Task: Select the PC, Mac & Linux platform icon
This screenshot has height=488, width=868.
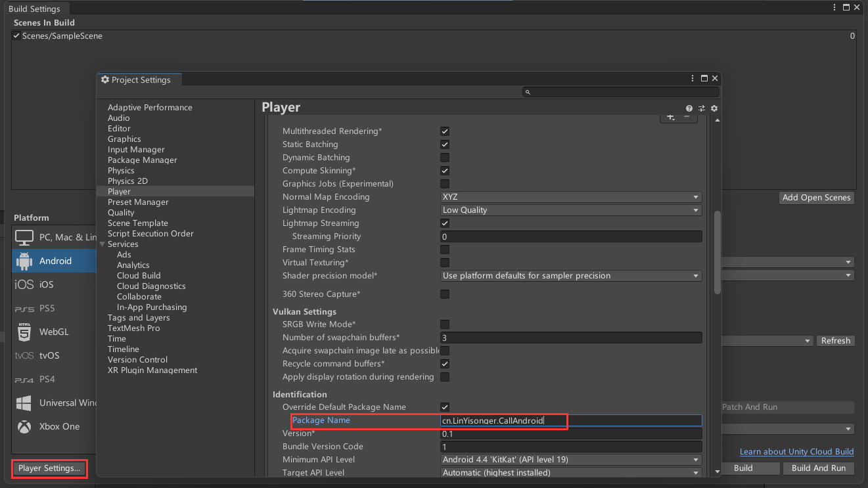Action: click(x=24, y=237)
